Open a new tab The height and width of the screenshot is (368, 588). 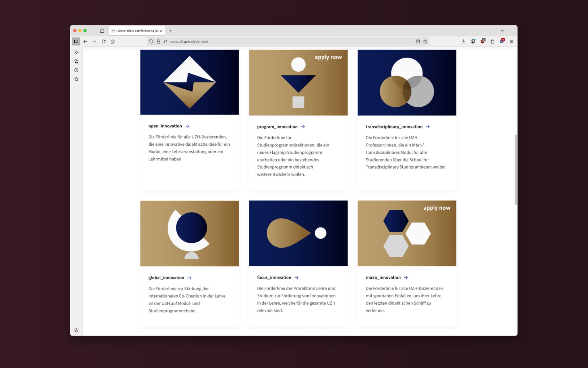[171, 31]
